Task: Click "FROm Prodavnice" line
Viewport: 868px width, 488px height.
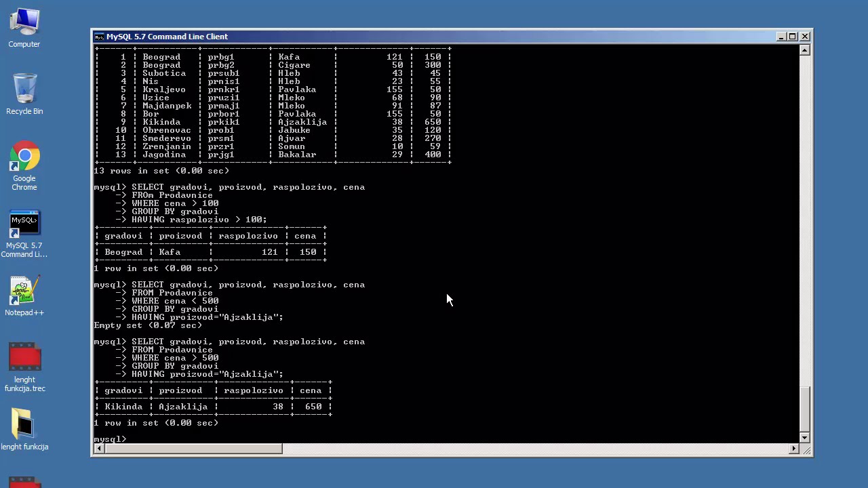Action: (x=172, y=195)
